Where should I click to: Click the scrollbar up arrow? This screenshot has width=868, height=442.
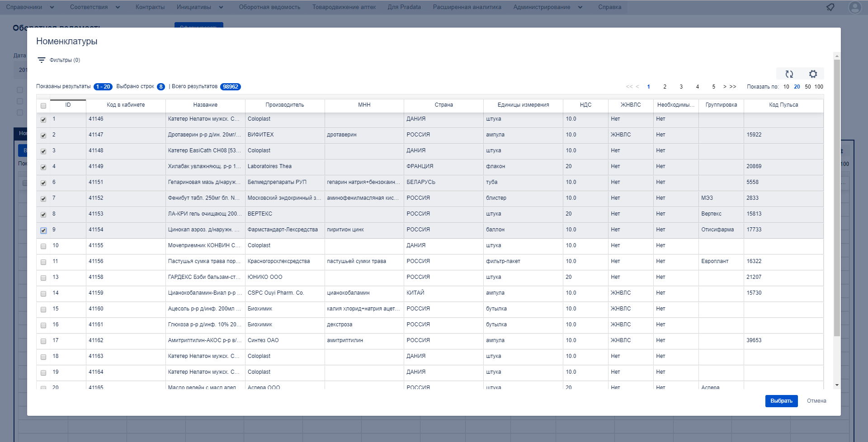pyautogui.click(x=837, y=56)
